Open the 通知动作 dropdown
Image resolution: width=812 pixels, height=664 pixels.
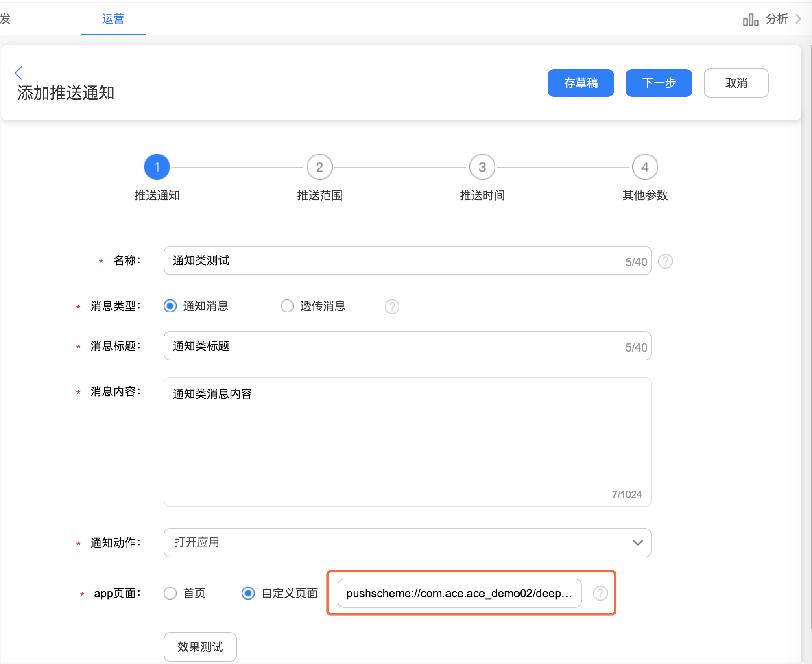pyautogui.click(x=407, y=542)
